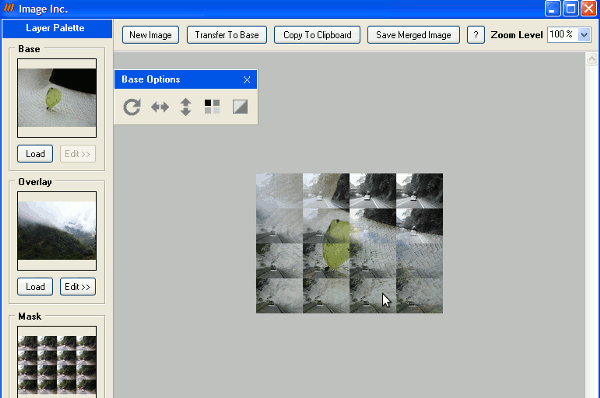600x398 pixels.
Task: Open Overlay Edit >> options
Action: point(78,287)
